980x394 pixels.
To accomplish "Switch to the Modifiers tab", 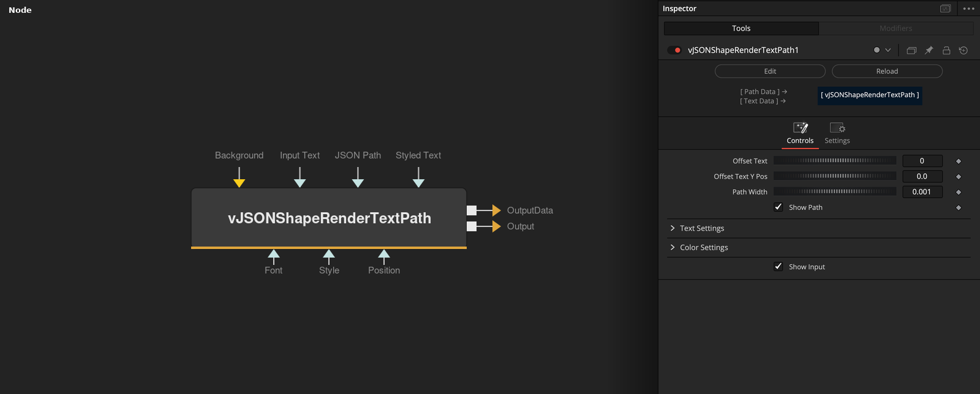I will point(896,28).
